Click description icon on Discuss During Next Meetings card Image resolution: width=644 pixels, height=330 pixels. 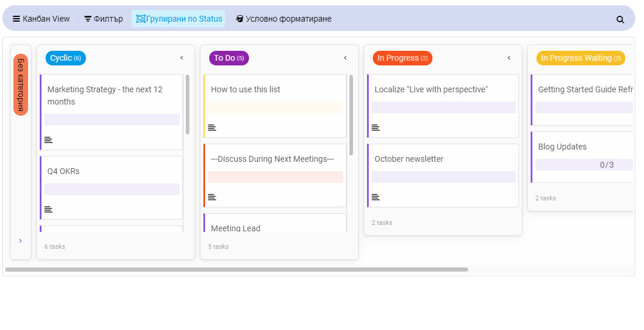212,197
